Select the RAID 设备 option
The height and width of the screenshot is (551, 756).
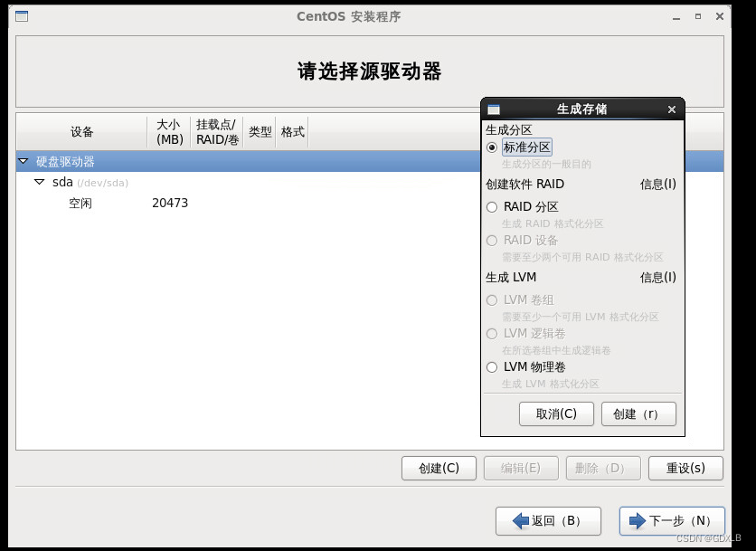(491, 241)
